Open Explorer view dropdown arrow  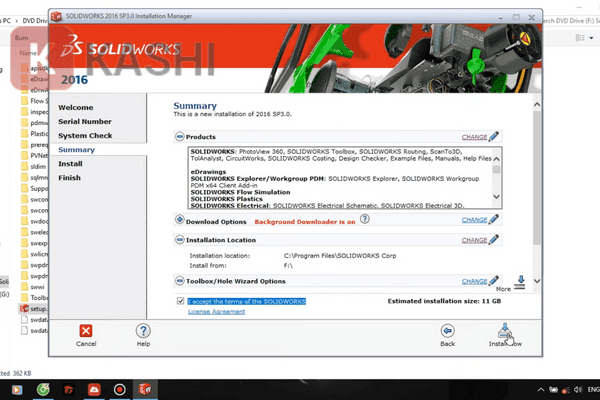[592, 38]
